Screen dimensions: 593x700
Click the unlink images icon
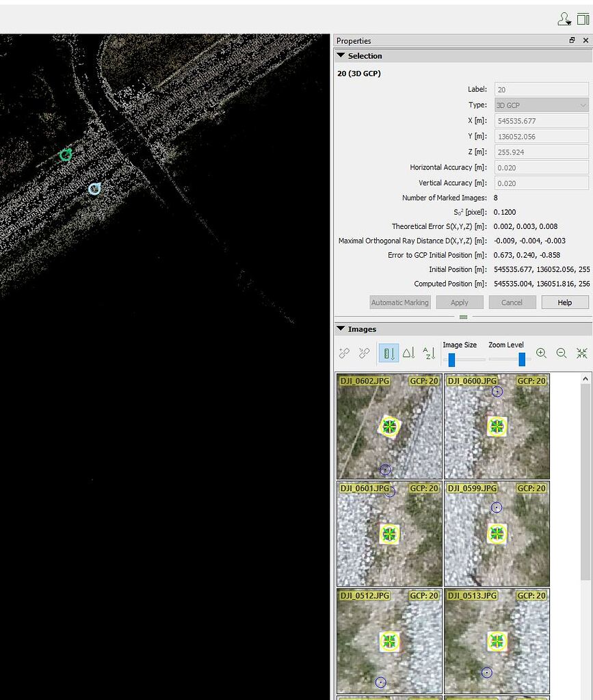coord(364,353)
